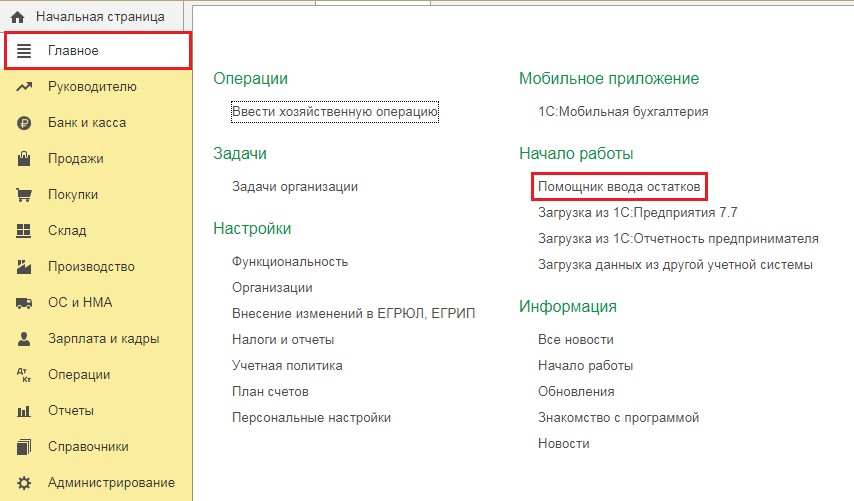
Task: Click the gear icon for Администрирование
Action: (24, 482)
